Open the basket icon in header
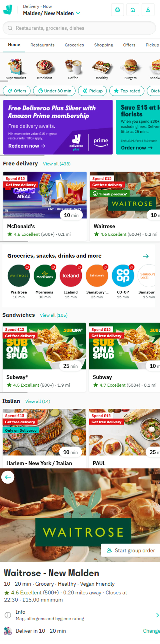The image size is (160, 644). pos(117,10)
